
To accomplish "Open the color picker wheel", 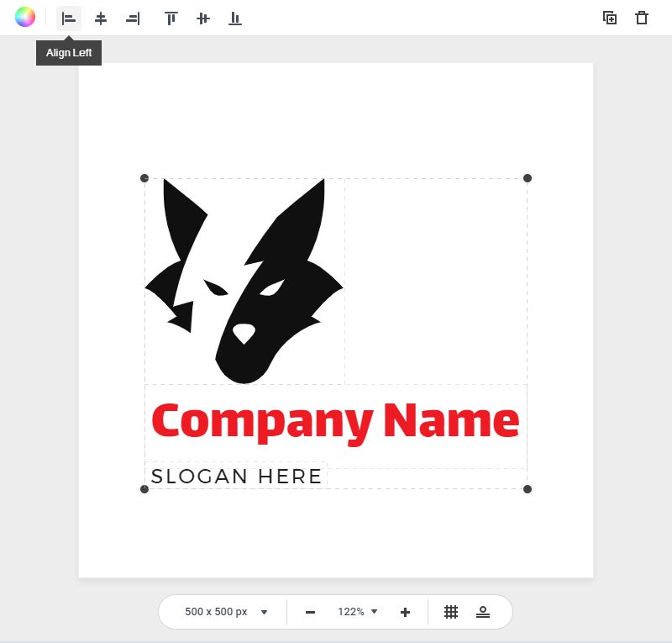I will [x=24, y=16].
